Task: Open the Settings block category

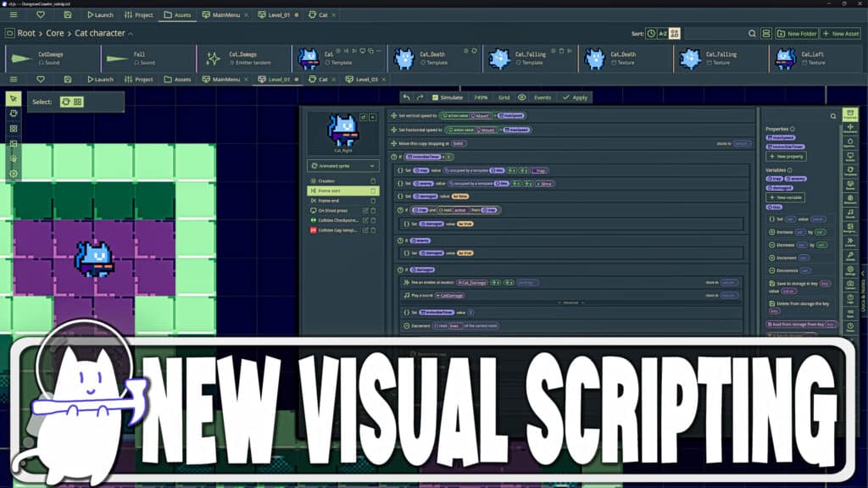Action: (850, 270)
